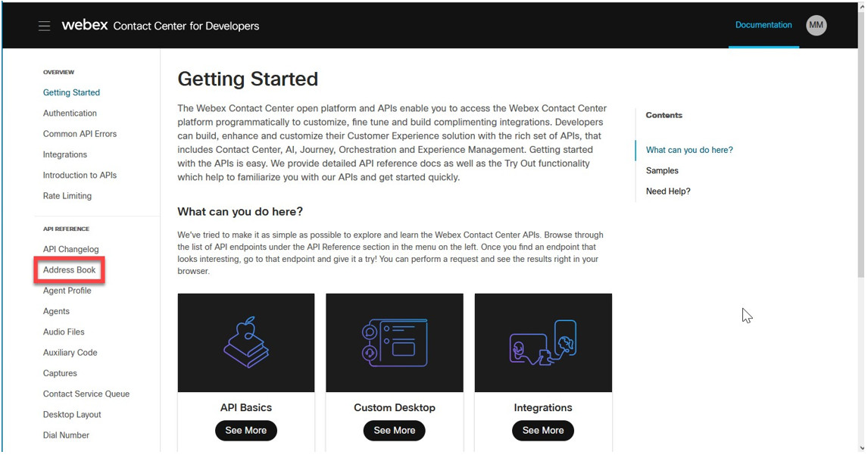Open the Documentation tab

coord(763,25)
